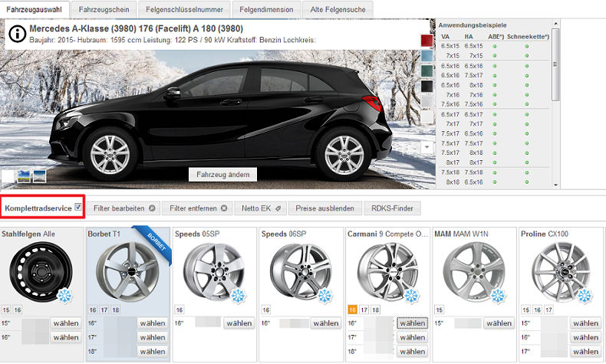Click the Carmani 9 Compete wheel image
This screenshot has height=364, width=606.
pyautogui.click(x=387, y=272)
